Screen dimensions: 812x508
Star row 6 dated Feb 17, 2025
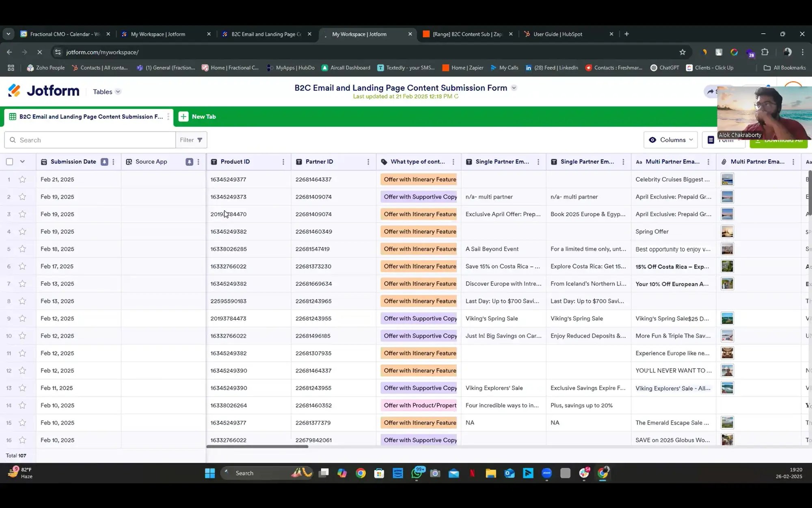22,266
